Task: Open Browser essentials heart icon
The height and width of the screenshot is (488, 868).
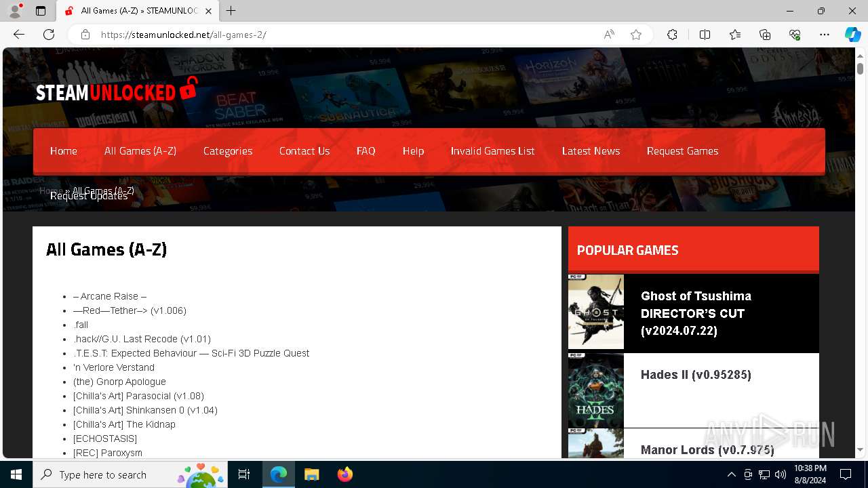Action: 795,35
